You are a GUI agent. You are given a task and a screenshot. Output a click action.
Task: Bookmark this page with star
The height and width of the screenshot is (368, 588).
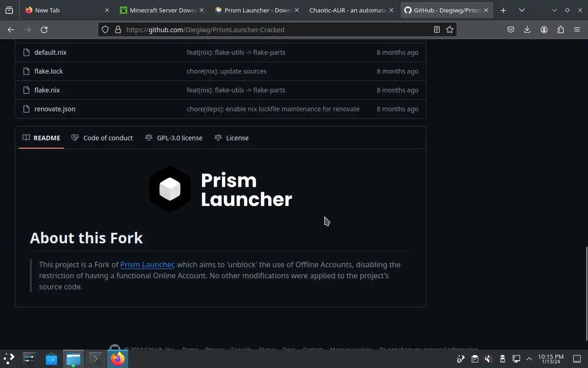pos(450,29)
